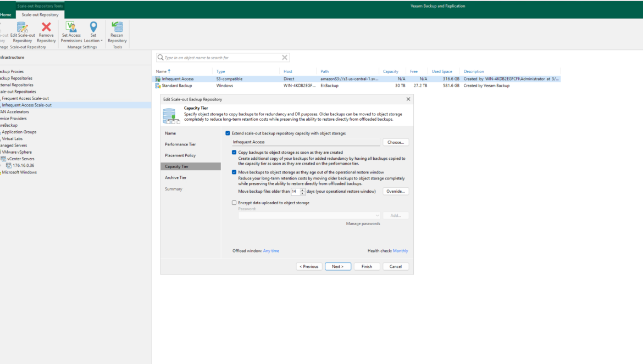Click the Finish button
Screen dimensions: 643x364
tap(367, 267)
